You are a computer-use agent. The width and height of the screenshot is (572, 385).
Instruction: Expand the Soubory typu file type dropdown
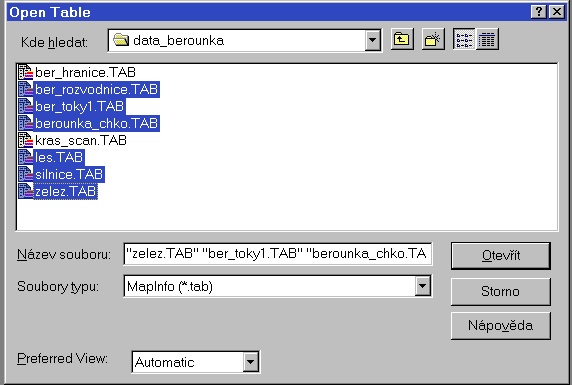click(x=422, y=286)
